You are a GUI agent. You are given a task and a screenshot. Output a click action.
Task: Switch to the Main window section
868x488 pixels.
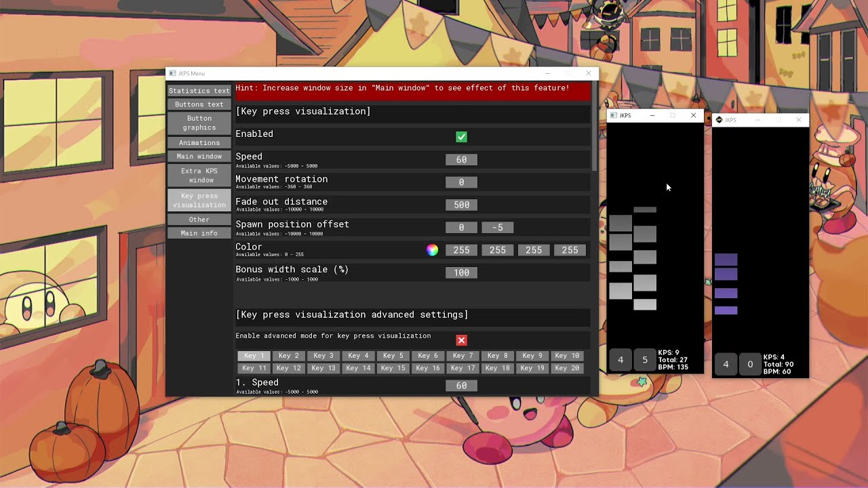(x=199, y=157)
